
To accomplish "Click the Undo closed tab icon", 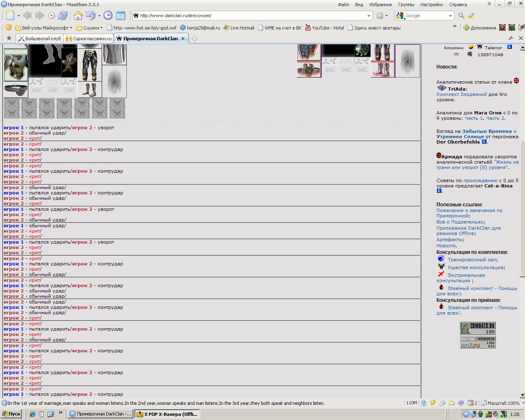I will click(90, 16).
